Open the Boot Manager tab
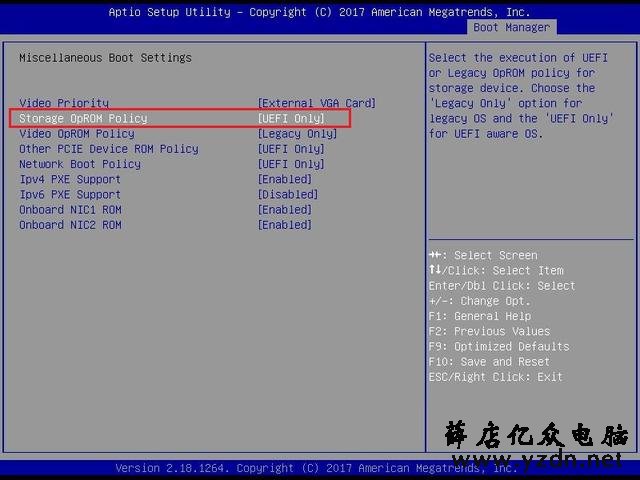This screenshot has width=640, height=480. tap(511, 27)
